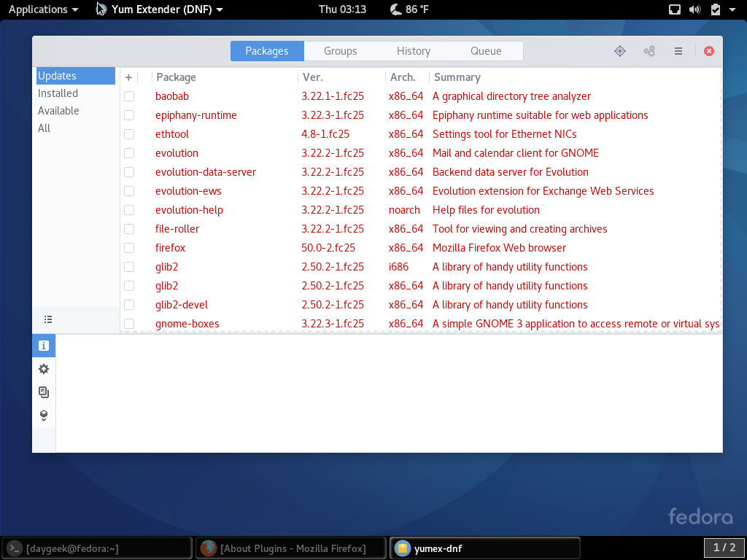The height and width of the screenshot is (560, 747).
Task: Click the 86 °F temperature text
Action: pyautogui.click(x=417, y=9)
